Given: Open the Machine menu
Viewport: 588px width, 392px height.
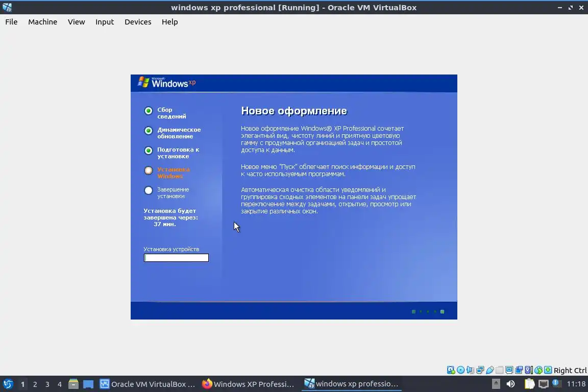Looking at the screenshot, I should 42,22.
